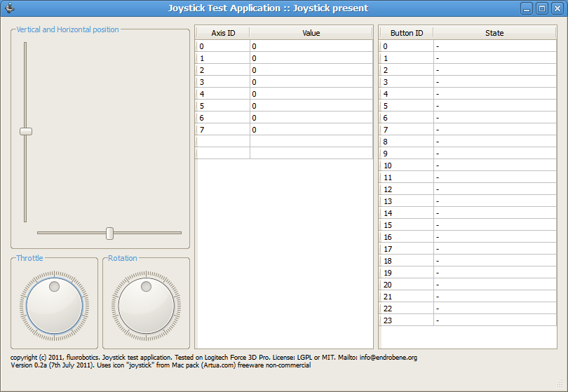The image size is (568, 392).
Task: Select Button ID 4 cell
Action: [x=407, y=94]
